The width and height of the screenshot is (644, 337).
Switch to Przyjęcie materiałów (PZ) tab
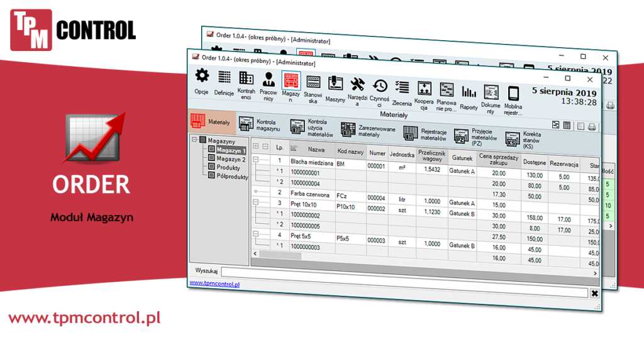476,136
